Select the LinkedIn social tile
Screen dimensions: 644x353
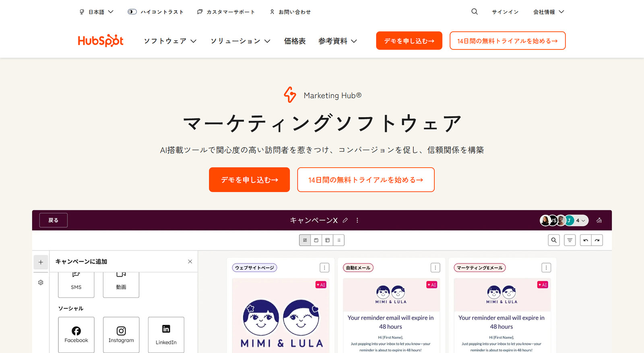pos(166,335)
